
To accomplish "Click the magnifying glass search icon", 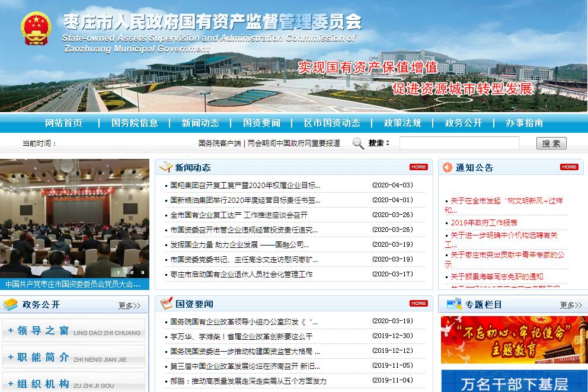I will [x=358, y=143].
